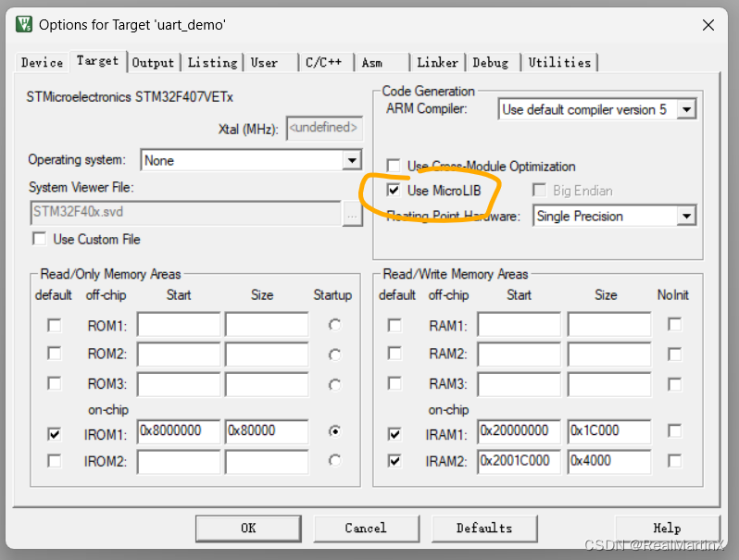Check the ROM1 default checkbox
Viewport: 739px width, 560px height.
tap(55, 326)
